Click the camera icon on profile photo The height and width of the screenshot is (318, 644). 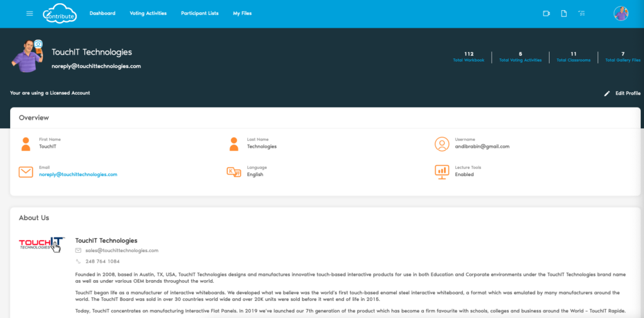point(38,43)
